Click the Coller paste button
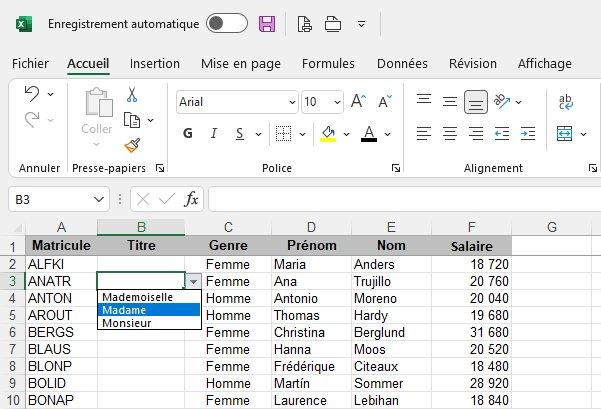601x409 pixels. 97,117
